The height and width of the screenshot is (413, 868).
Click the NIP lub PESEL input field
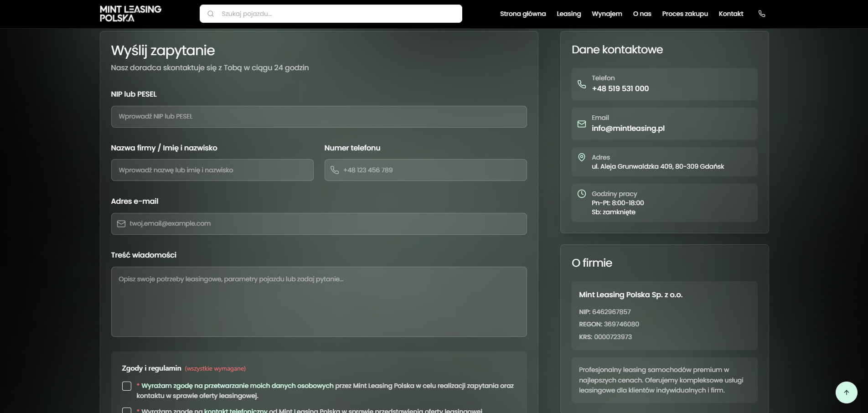click(319, 117)
